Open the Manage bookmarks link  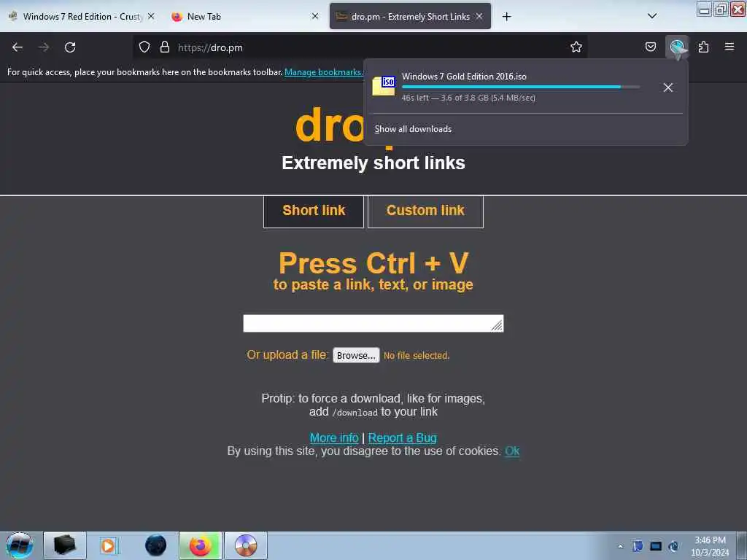click(324, 72)
